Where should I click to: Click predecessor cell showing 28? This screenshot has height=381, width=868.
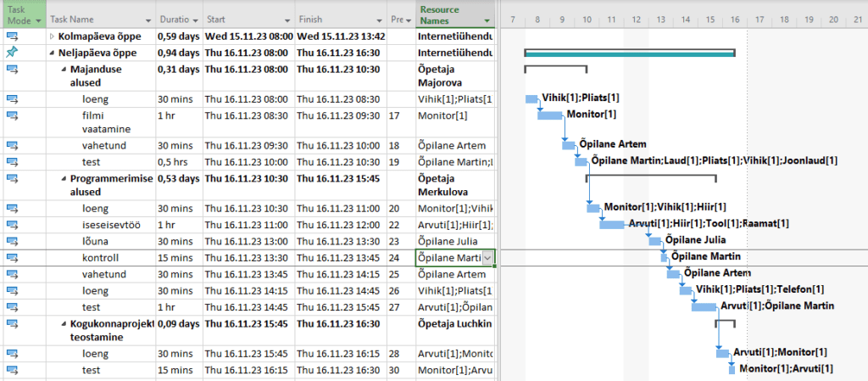click(x=402, y=353)
